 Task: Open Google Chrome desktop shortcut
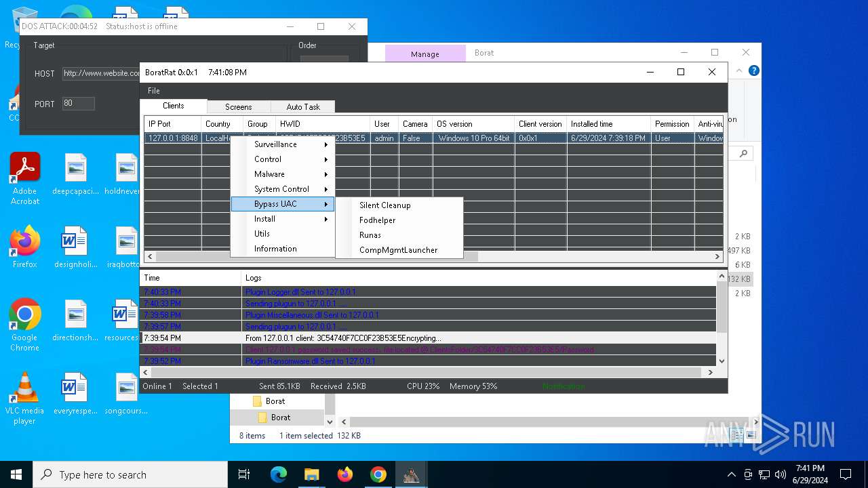click(x=25, y=325)
